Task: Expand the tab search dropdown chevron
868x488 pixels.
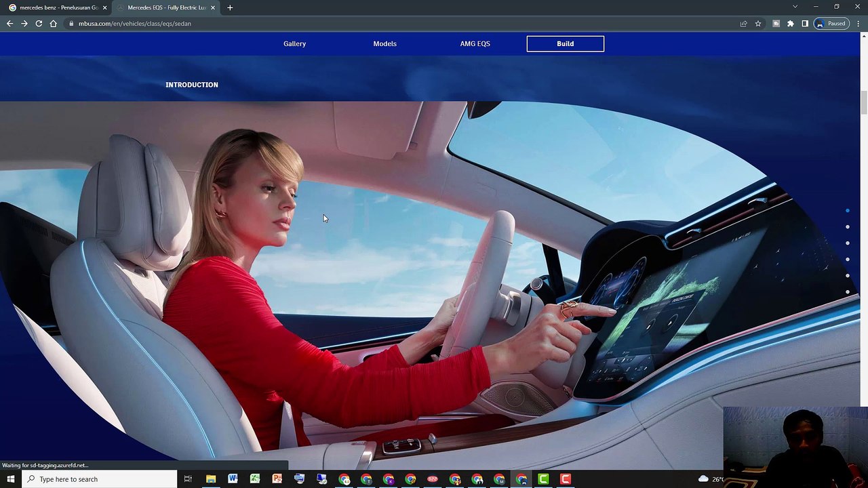Action: click(x=795, y=7)
